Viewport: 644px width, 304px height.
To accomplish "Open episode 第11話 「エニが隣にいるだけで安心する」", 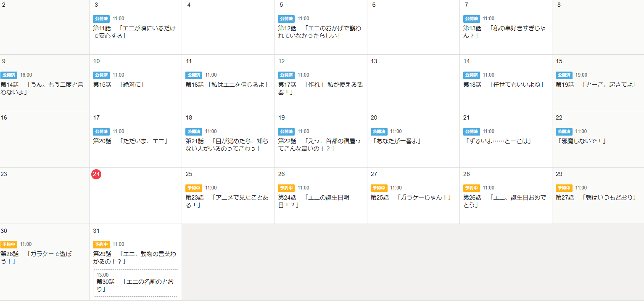I will click(134, 32).
